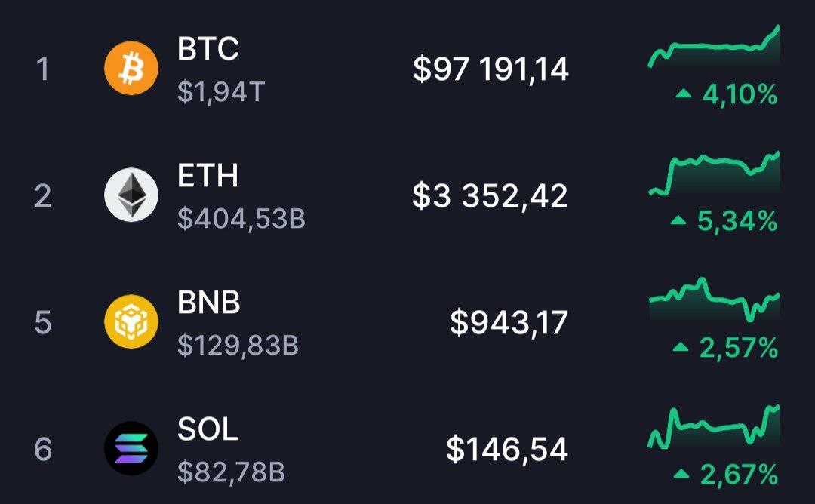The width and height of the screenshot is (815, 504).
Task: Click the Ethereum price $3 352,42
Action: coord(490,196)
